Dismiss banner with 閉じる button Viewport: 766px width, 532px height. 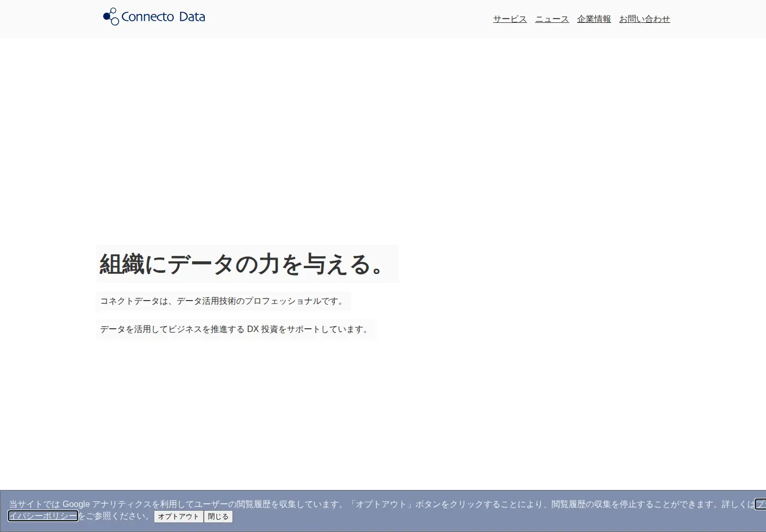[218, 517]
